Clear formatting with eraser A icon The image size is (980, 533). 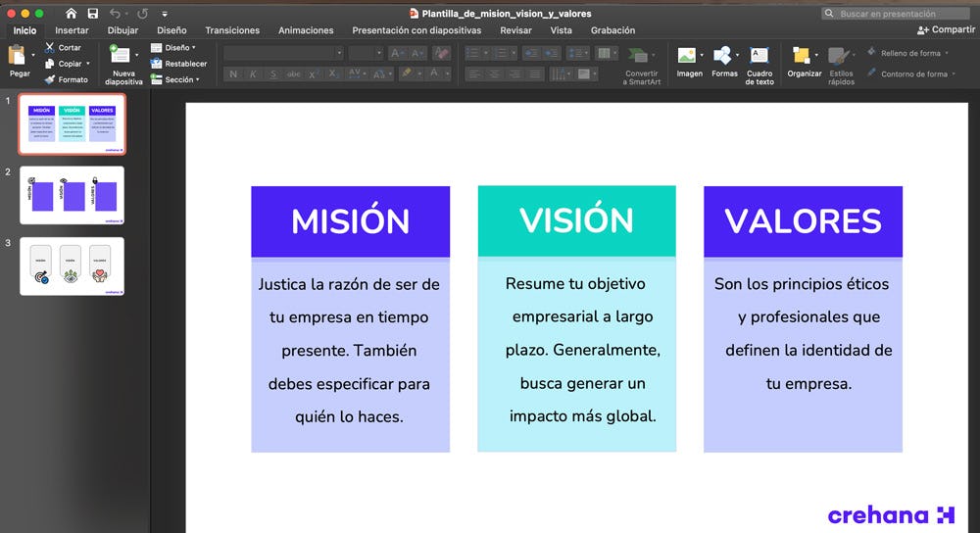441,54
